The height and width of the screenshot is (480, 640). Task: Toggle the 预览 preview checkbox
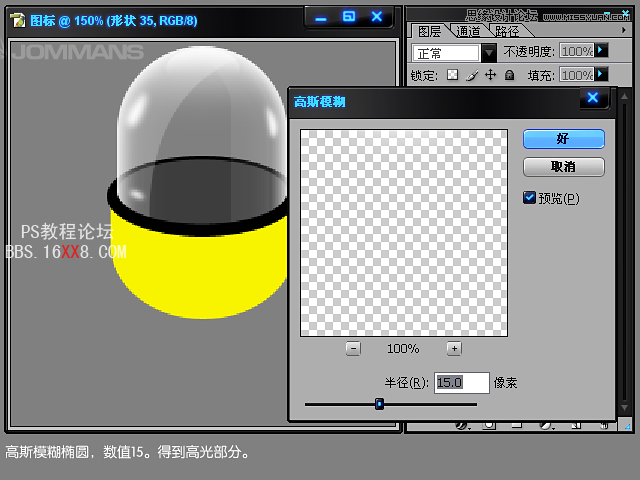(530, 198)
